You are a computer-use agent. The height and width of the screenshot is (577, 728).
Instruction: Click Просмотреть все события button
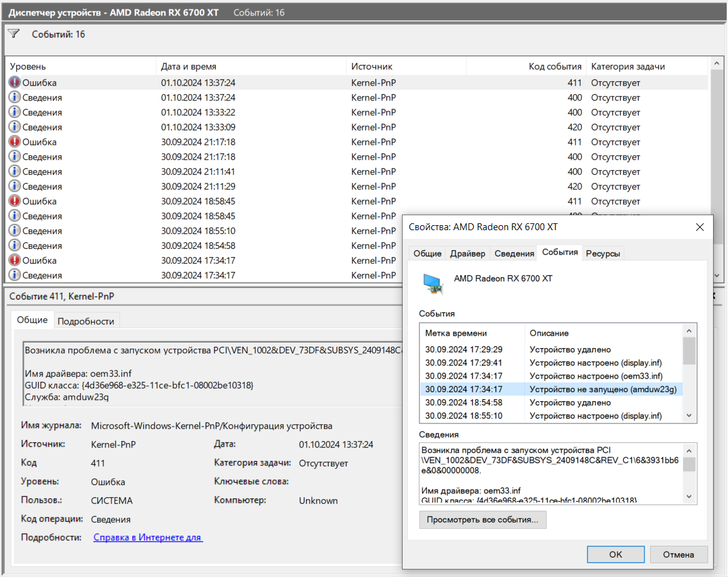click(x=483, y=520)
